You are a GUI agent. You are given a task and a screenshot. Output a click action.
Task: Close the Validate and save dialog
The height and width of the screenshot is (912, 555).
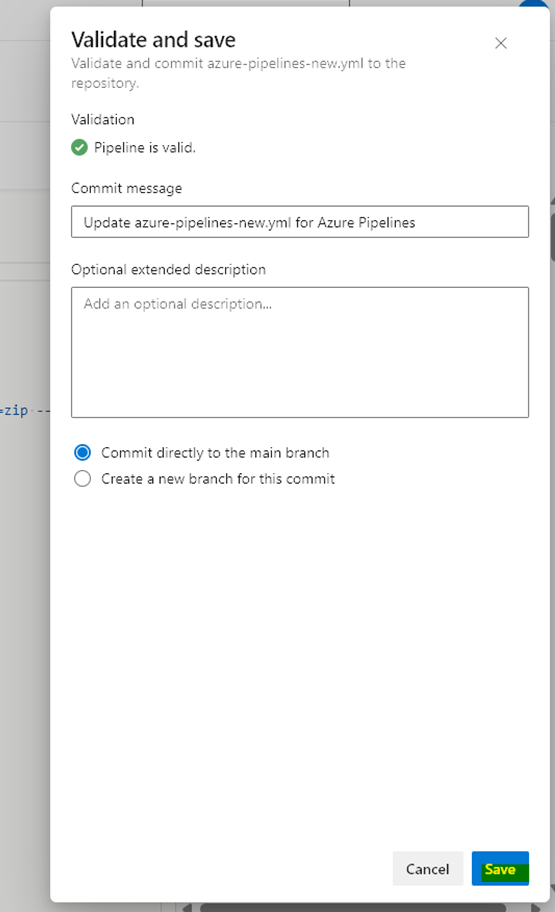pos(500,43)
